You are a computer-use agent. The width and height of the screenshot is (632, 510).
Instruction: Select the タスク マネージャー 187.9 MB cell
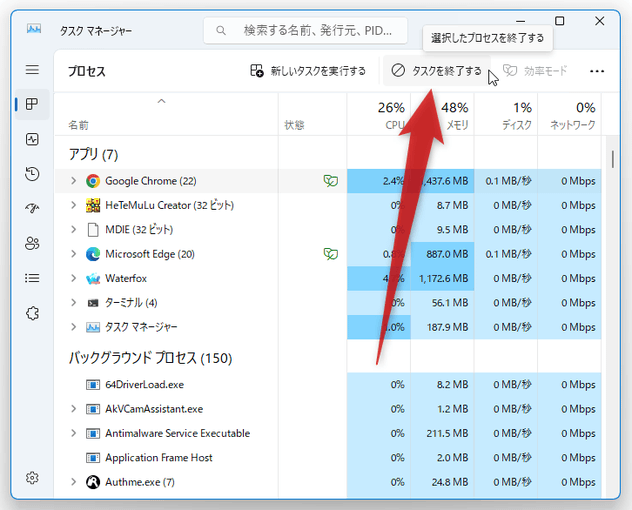point(443,327)
